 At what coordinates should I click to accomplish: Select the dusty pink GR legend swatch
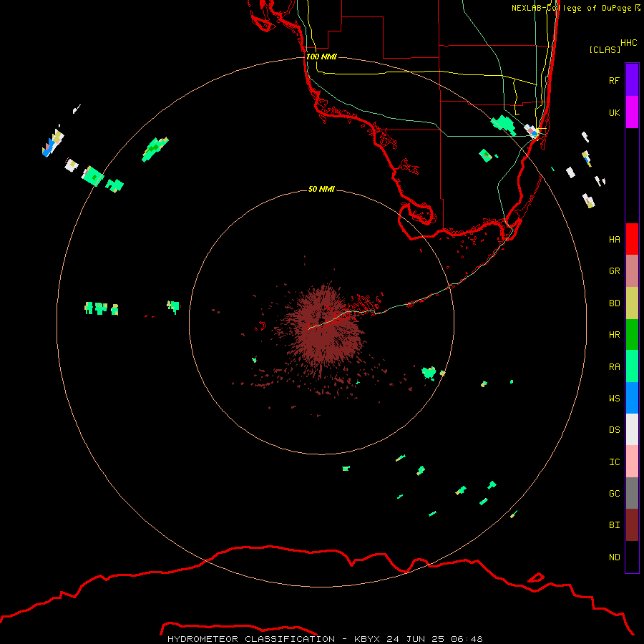632,271
